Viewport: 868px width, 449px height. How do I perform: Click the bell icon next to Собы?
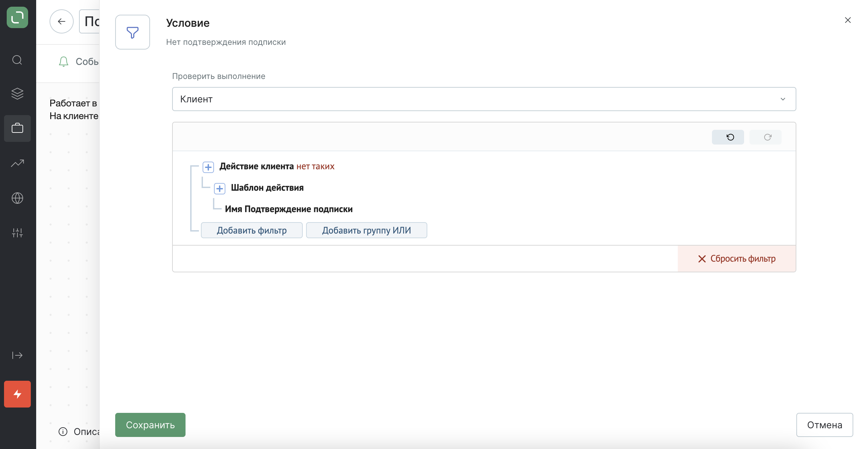tap(63, 62)
